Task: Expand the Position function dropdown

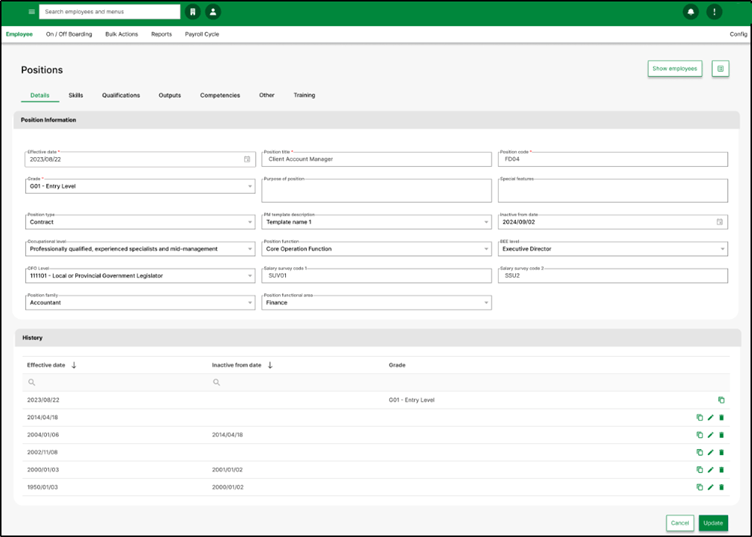Action: pos(376,249)
